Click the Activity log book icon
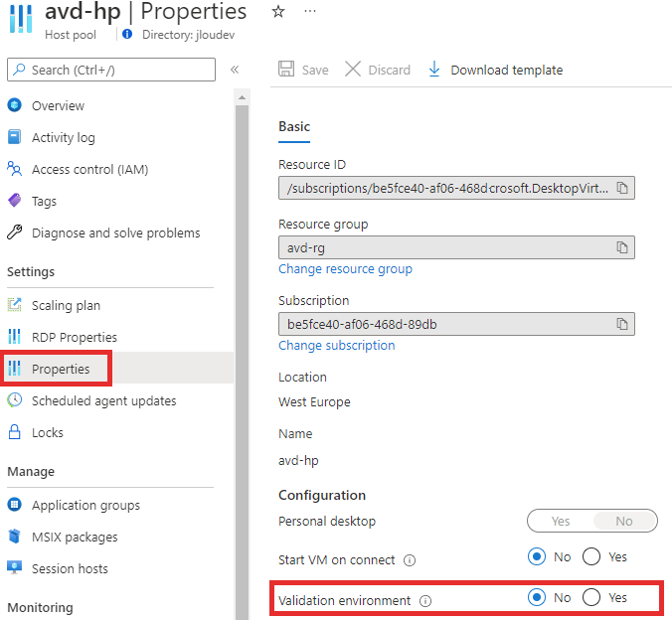This screenshot has width=672, height=620. coord(15,137)
